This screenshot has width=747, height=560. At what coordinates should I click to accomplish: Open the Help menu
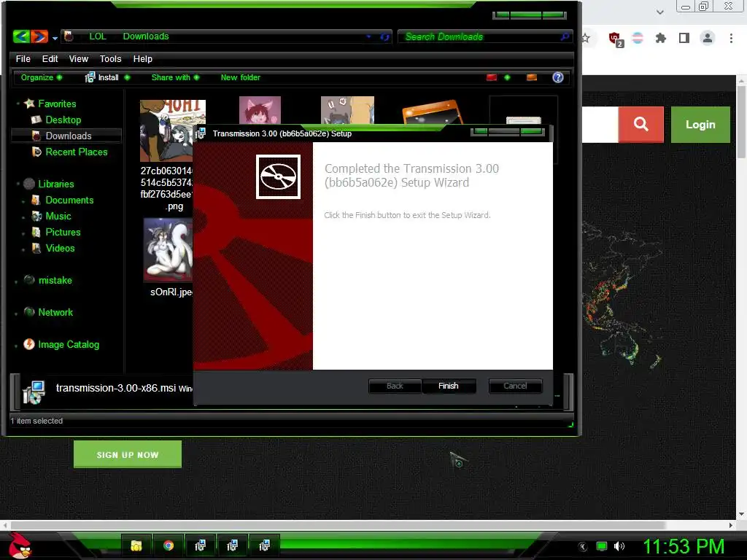click(143, 58)
